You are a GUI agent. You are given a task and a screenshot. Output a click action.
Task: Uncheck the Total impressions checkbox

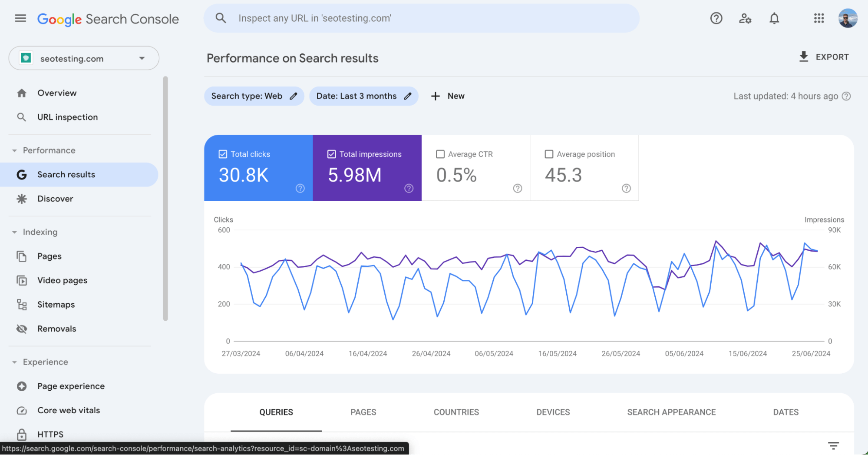(331, 154)
